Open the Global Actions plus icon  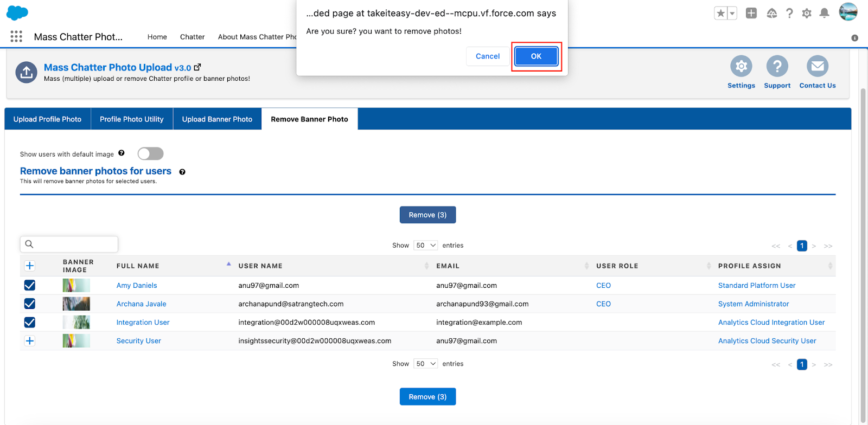(751, 13)
